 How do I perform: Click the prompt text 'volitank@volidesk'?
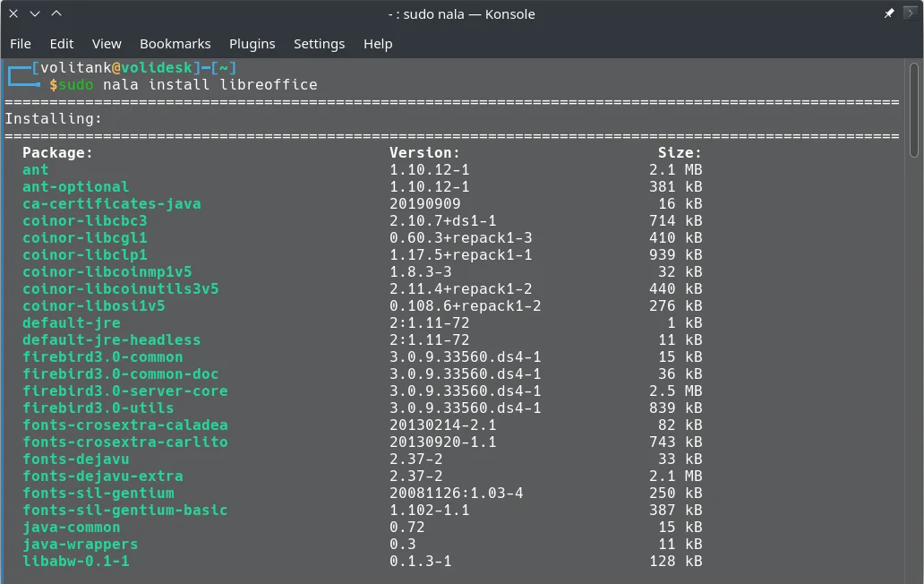click(116, 68)
